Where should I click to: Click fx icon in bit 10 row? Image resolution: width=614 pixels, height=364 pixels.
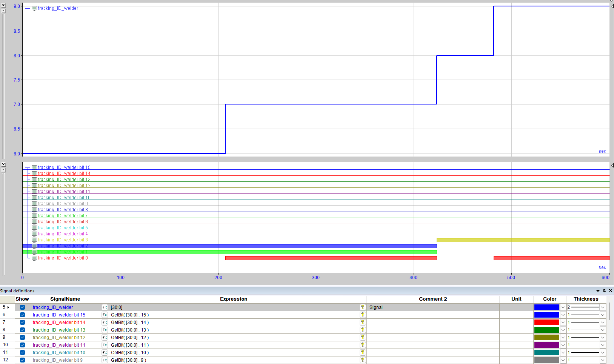pos(105,353)
